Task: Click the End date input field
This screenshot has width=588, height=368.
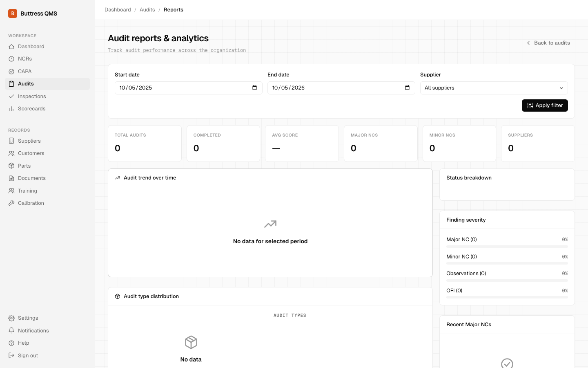Action: click(341, 88)
